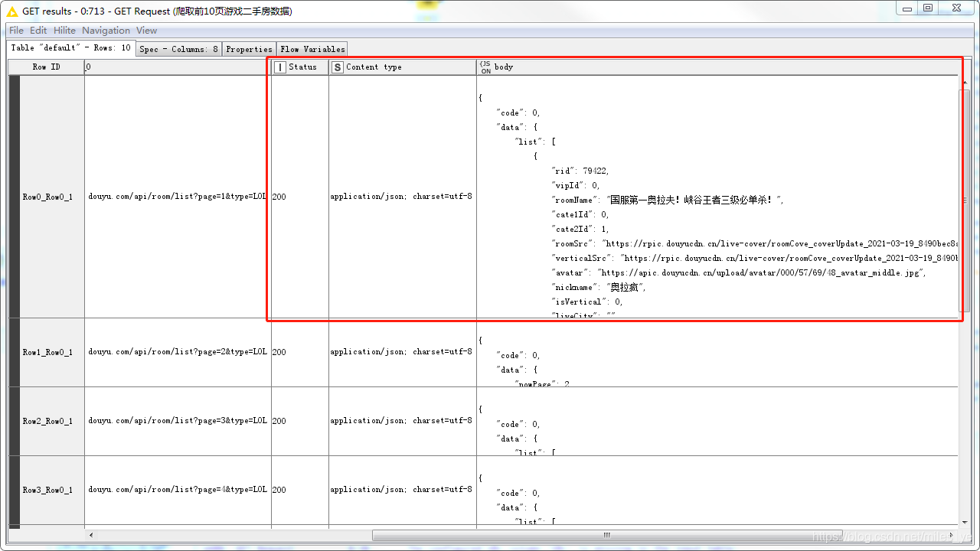Click the URL cell with page=2&type=LOL
This screenshot has width=980, height=551.
pos(178,352)
